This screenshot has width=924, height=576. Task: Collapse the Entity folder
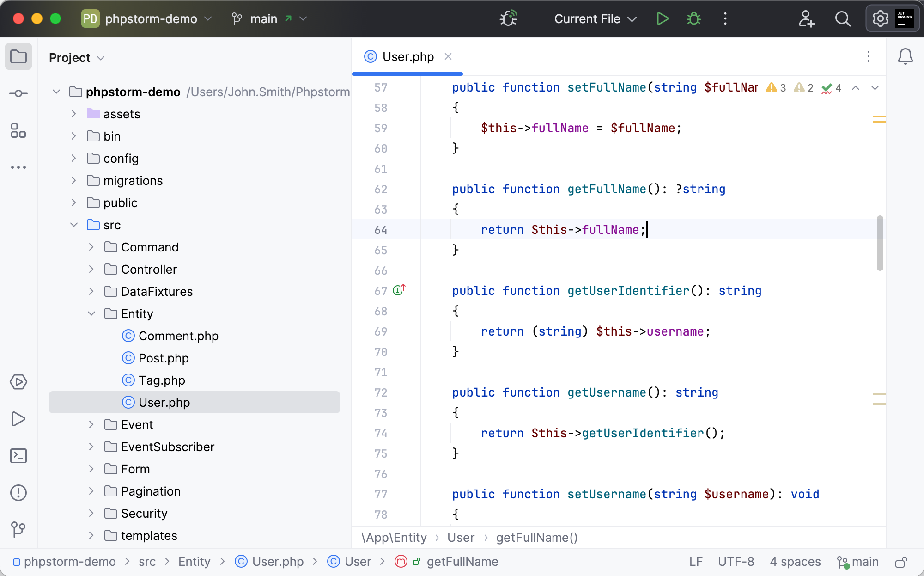[91, 314]
